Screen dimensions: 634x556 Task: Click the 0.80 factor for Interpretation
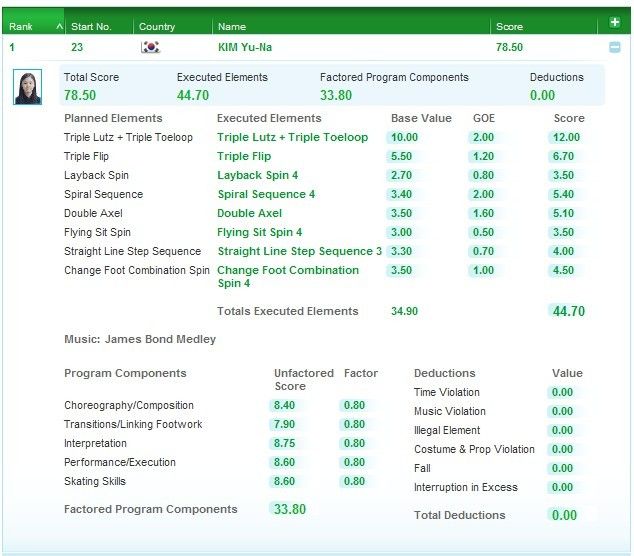coord(354,444)
